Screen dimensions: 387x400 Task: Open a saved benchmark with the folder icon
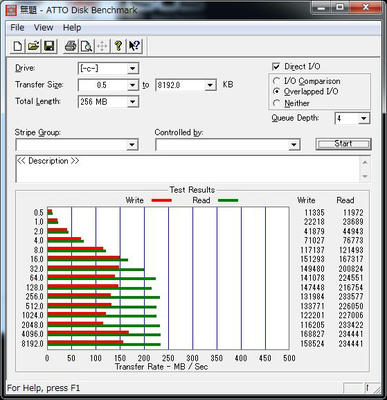tap(33, 46)
